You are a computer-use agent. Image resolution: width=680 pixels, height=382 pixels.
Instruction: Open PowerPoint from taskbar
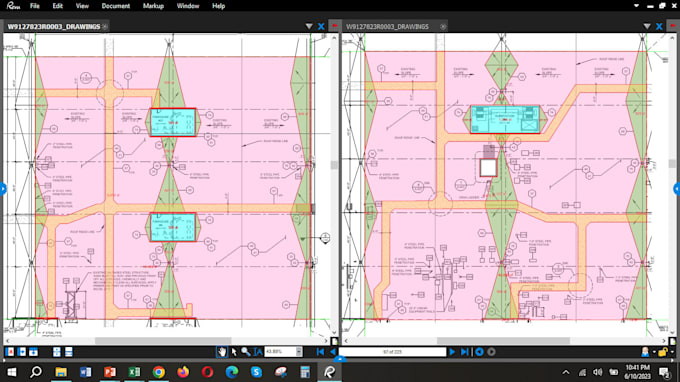tap(110, 372)
